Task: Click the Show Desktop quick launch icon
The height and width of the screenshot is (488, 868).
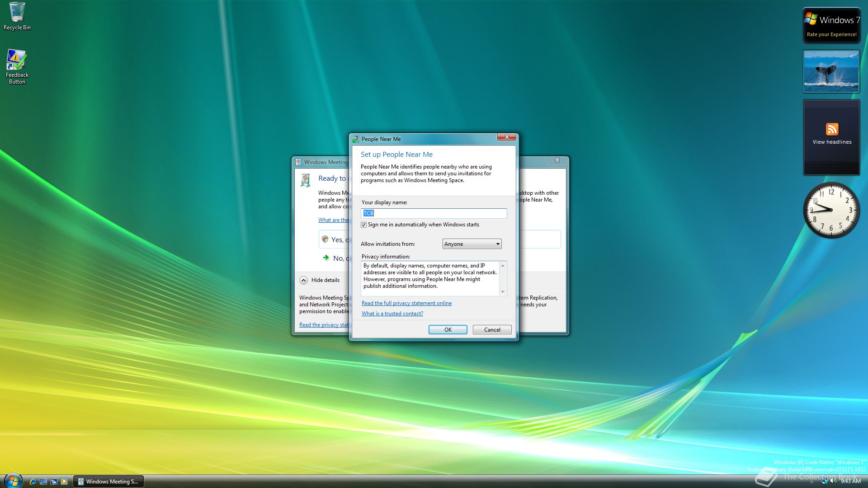Action: click(x=43, y=482)
